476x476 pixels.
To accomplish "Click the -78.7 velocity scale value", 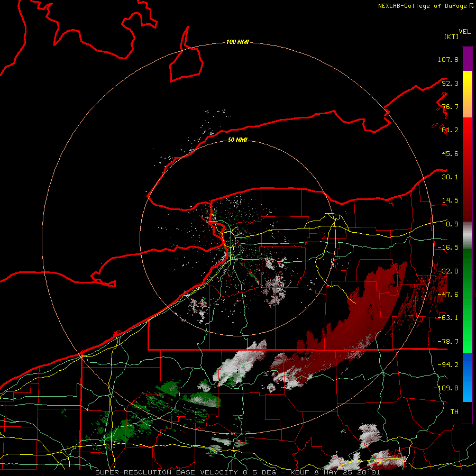I will point(448,342).
